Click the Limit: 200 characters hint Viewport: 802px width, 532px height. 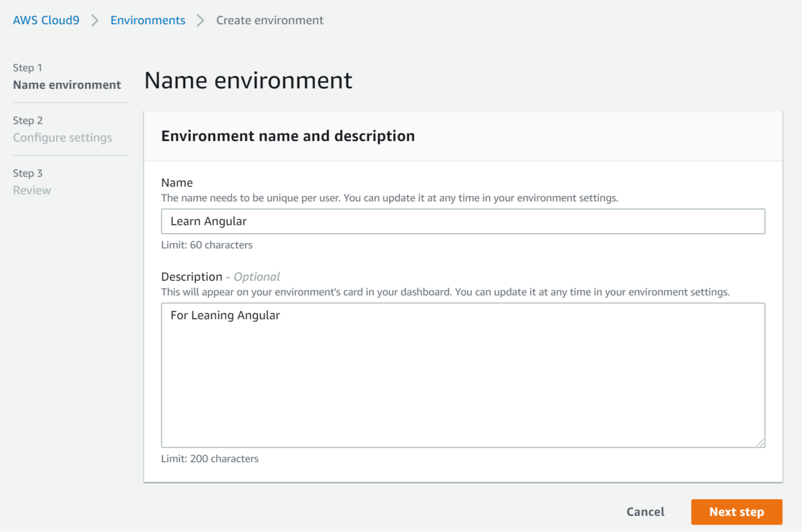(209, 458)
